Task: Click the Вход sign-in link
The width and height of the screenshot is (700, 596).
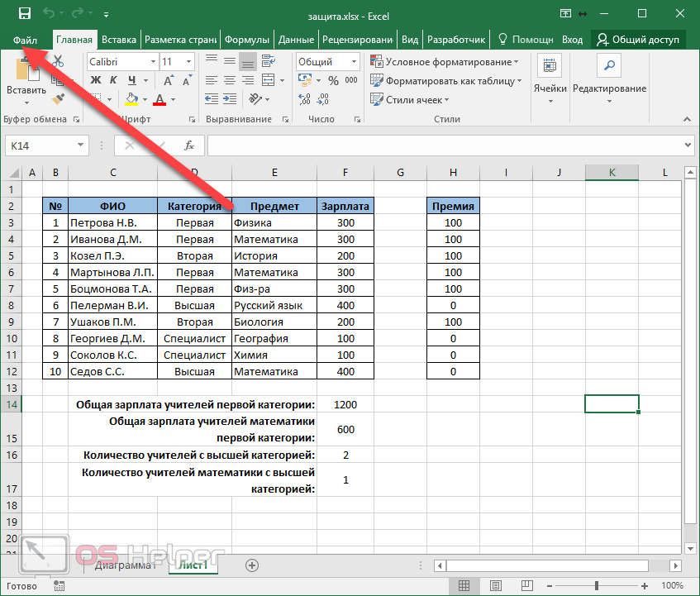Action: click(572, 40)
